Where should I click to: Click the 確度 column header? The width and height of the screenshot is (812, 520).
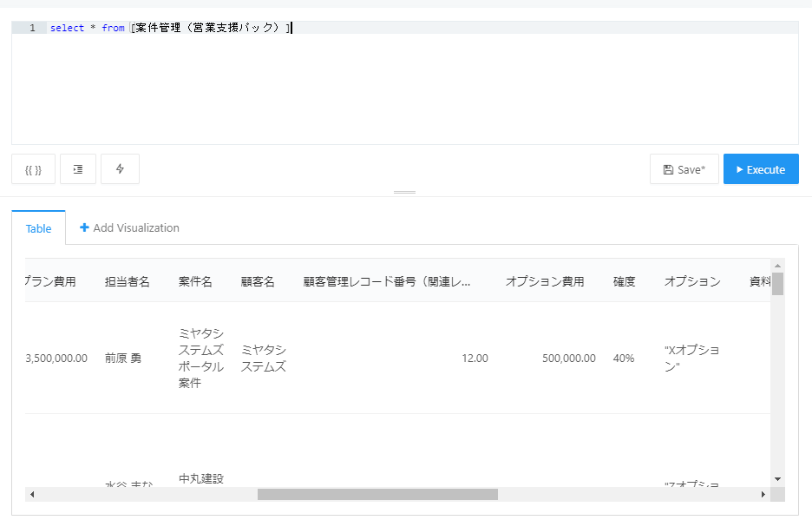point(624,281)
